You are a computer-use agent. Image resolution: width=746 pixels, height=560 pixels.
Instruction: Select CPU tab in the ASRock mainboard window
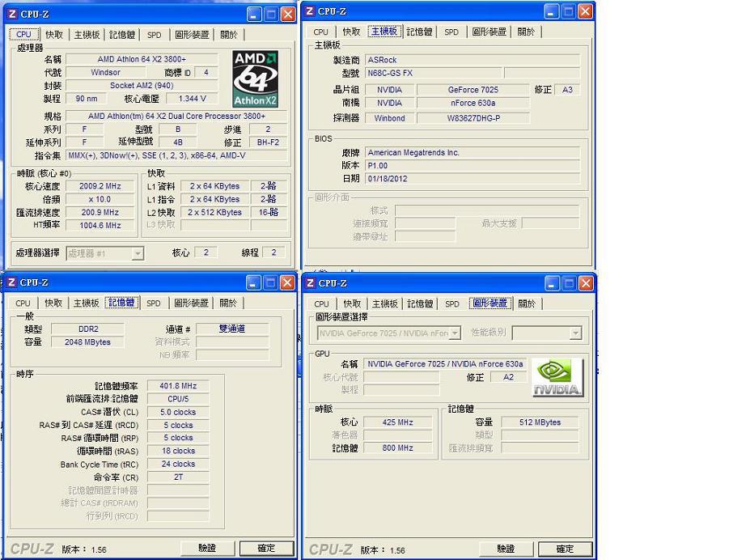[320, 32]
